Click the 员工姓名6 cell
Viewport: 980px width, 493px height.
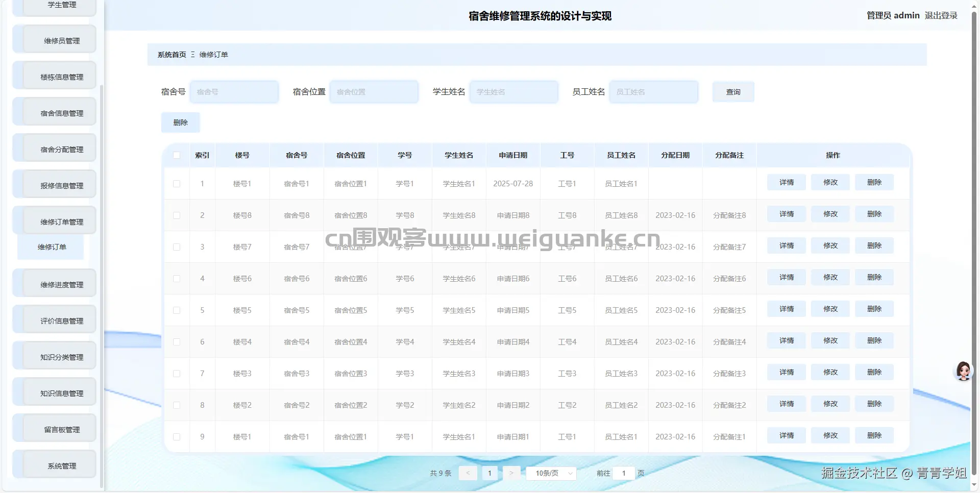(621, 279)
